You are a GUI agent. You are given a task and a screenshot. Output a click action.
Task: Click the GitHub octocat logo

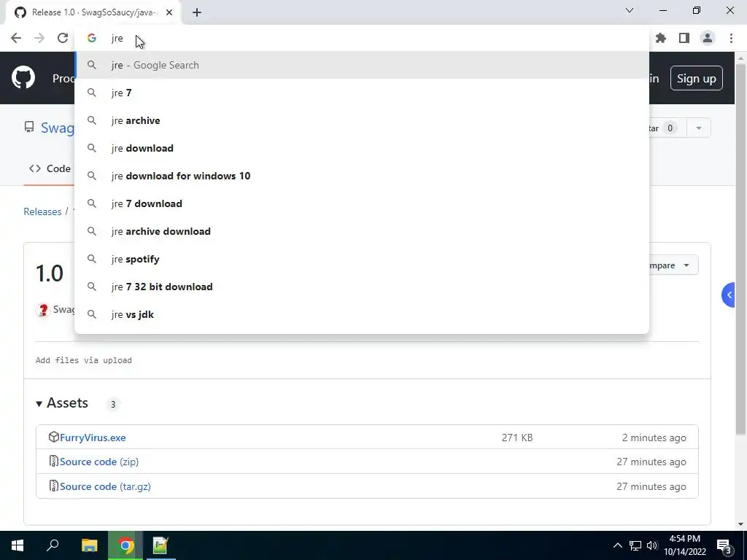tap(23, 78)
